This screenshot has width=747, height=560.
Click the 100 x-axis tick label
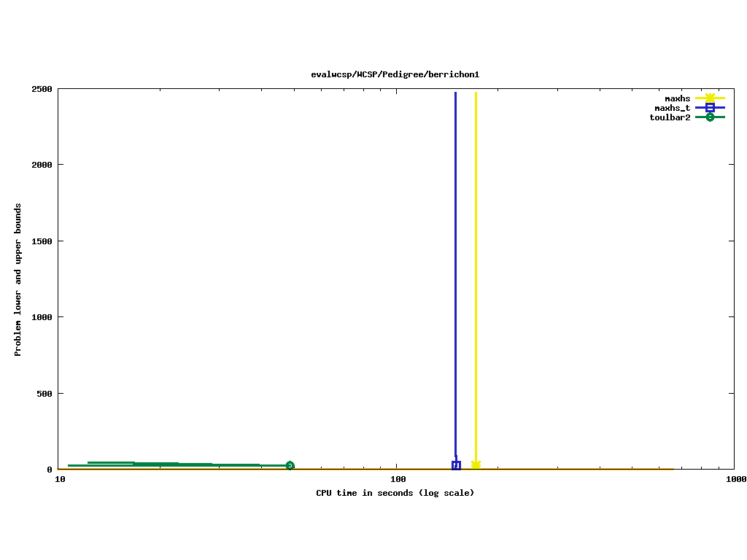[398, 480]
